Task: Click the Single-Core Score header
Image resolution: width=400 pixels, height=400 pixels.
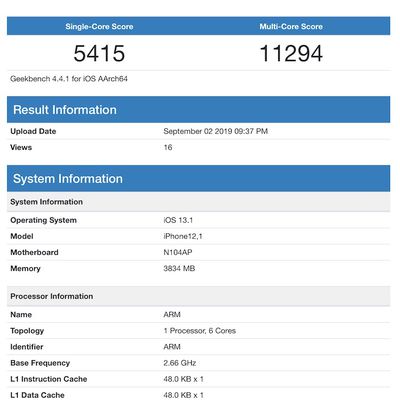Action: point(99,27)
